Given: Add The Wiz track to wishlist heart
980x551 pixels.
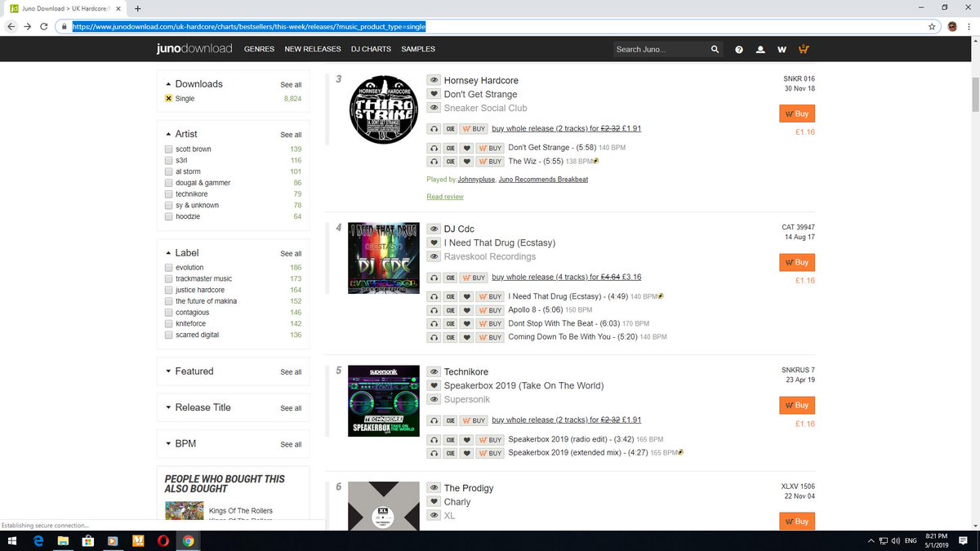Looking at the screenshot, I should click(466, 162).
